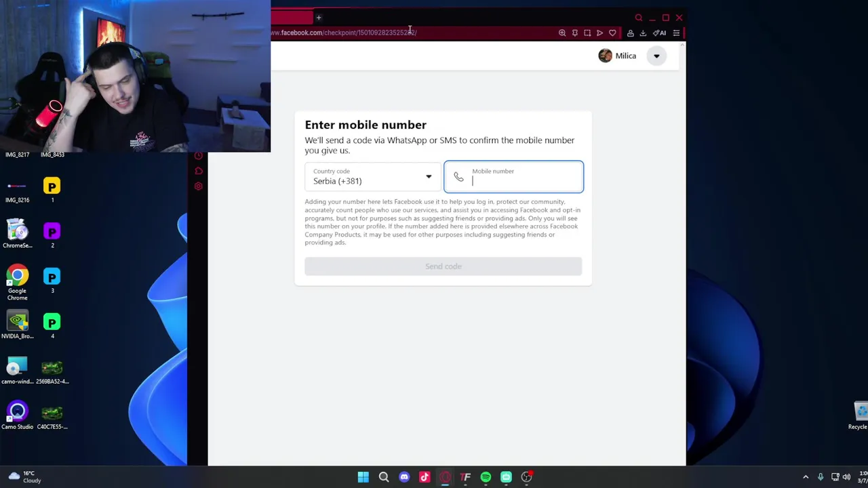The image size is (868, 488).
Task: Open the network tray icon
Action: (x=835, y=477)
